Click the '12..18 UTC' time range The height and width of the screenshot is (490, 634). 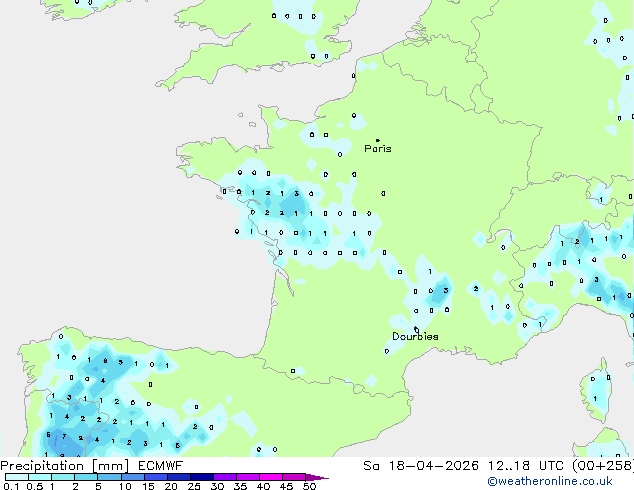tap(525, 466)
